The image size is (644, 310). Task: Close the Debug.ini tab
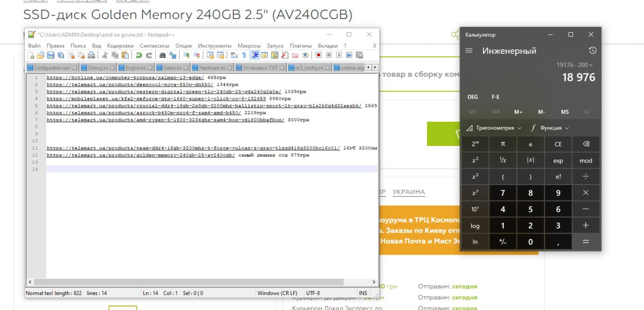coord(113,67)
